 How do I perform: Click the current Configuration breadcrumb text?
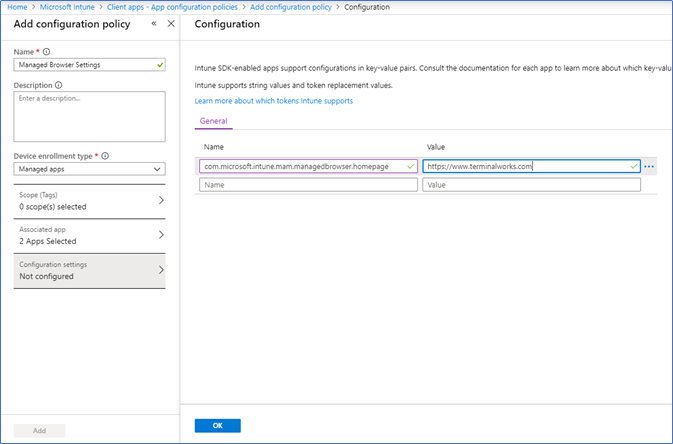click(x=367, y=7)
